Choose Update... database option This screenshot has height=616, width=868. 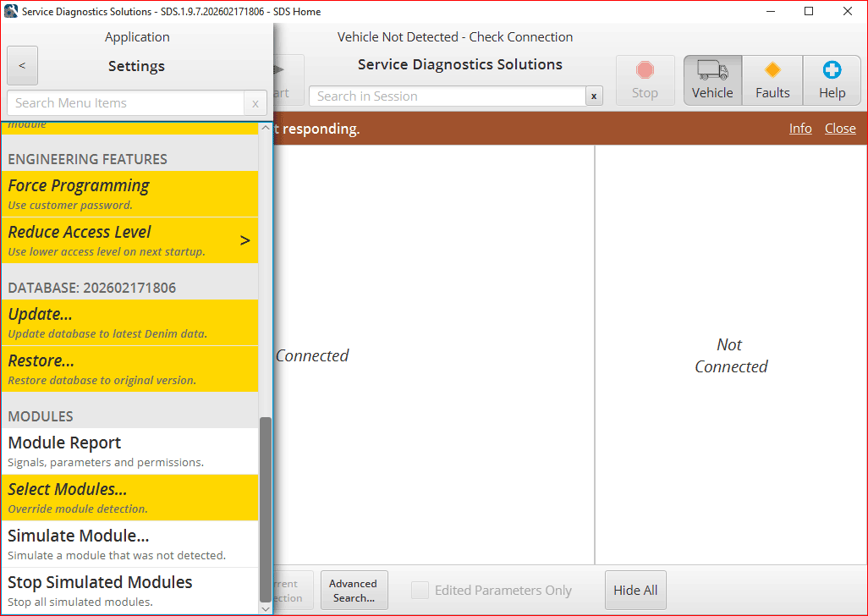pyautogui.click(x=131, y=322)
